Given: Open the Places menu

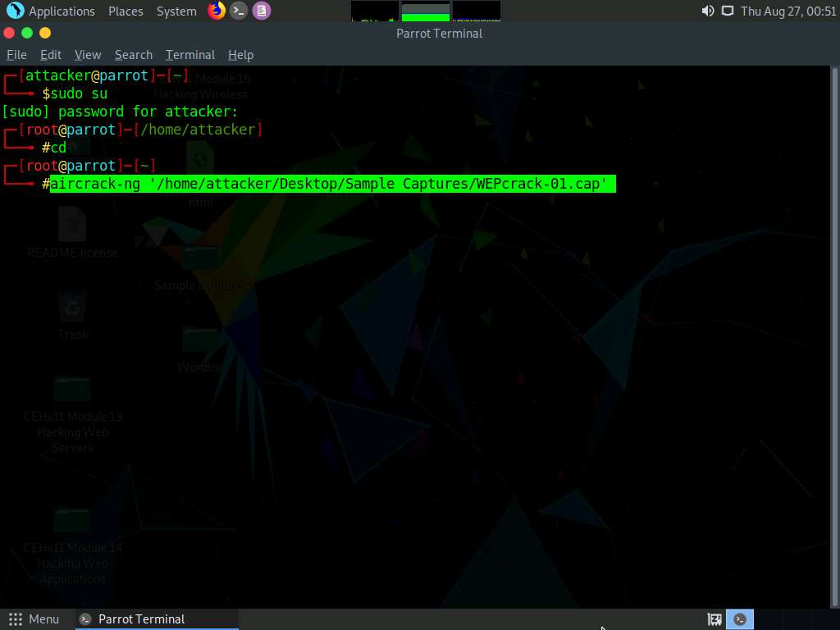Looking at the screenshot, I should [125, 11].
